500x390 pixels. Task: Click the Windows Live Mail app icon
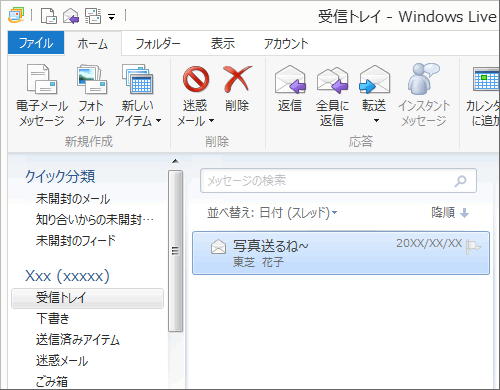click(x=16, y=16)
